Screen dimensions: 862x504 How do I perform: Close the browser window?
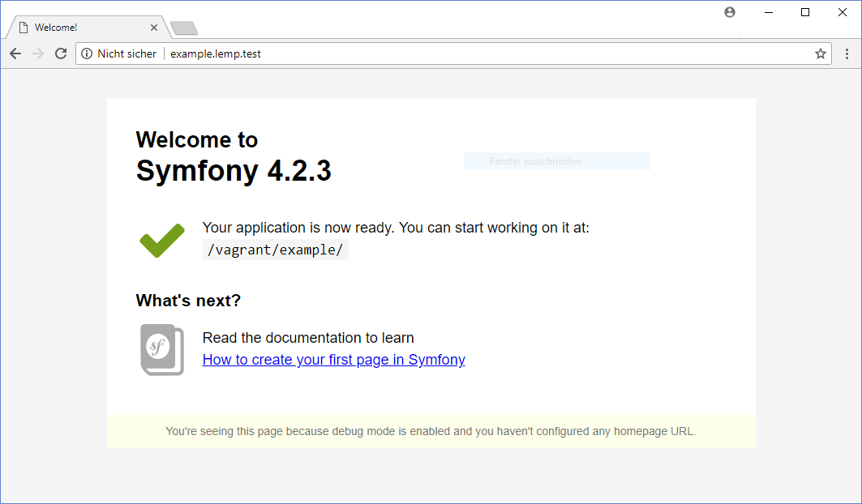[x=843, y=12]
